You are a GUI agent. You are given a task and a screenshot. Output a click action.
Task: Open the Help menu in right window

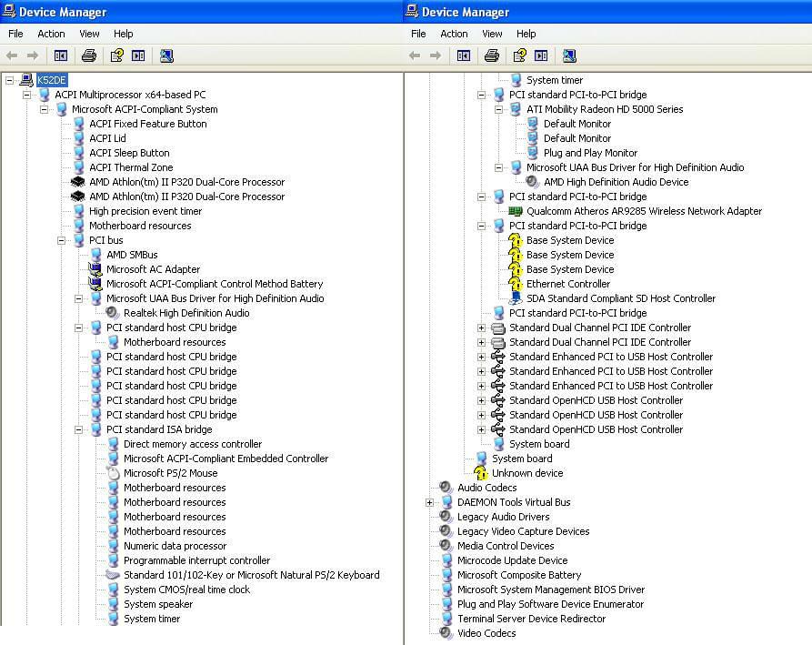pos(526,34)
